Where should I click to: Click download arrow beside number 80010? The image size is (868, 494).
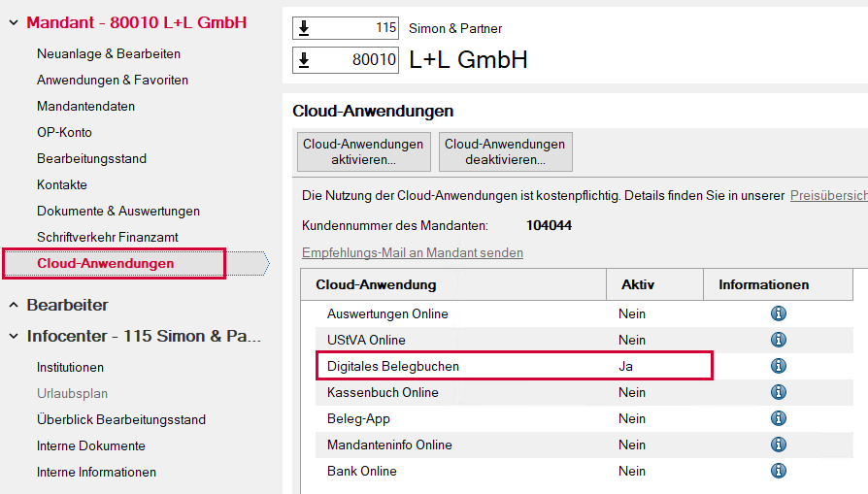click(x=304, y=60)
